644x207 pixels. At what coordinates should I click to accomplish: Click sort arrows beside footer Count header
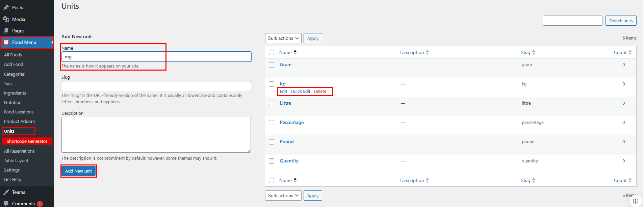coord(630,180)
